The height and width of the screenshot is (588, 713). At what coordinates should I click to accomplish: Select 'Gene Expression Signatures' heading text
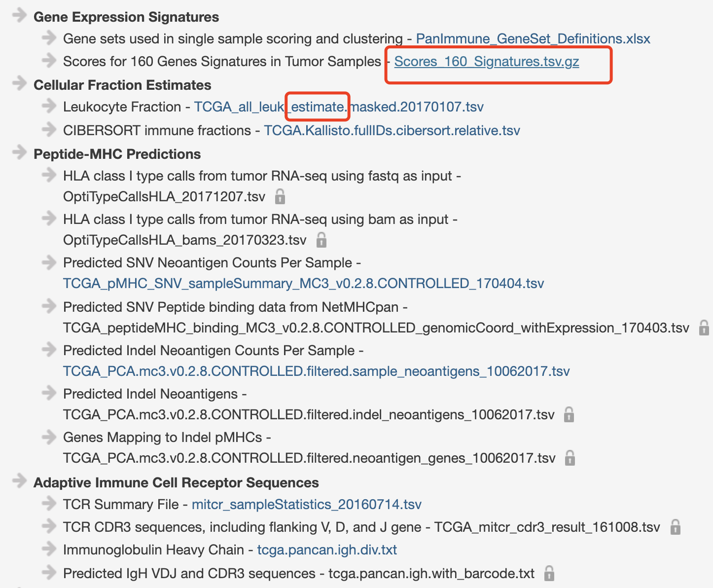(126, 17)
